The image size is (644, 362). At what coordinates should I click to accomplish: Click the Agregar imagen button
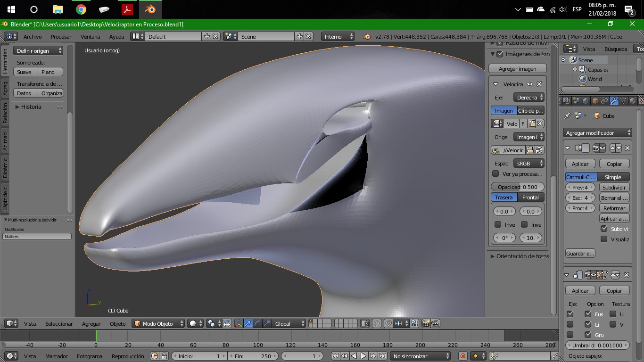click(517, 69)
